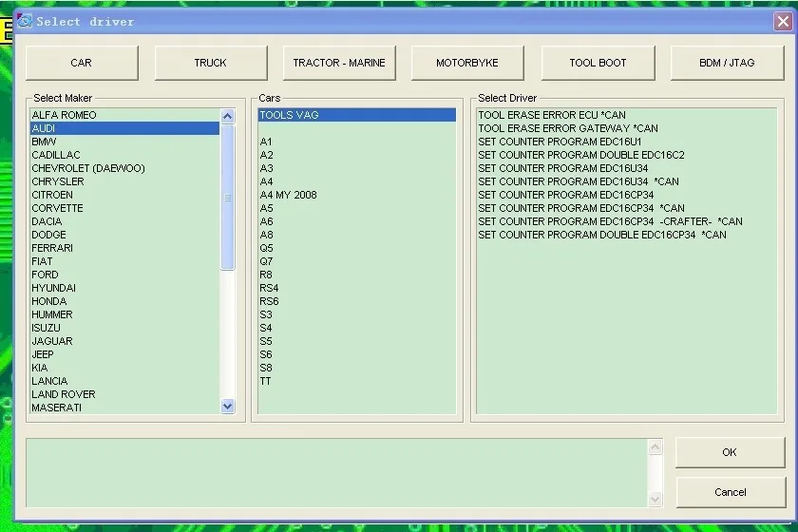The width and height of the screenshot is (798, 532).
Task: Click maker list scroll up arrow
Action: [x=227, y=116]
